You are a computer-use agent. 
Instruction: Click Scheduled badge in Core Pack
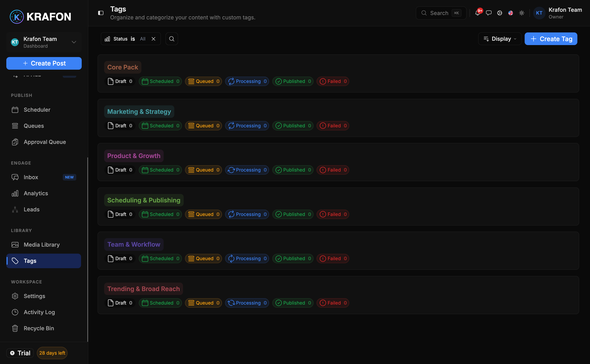coord(160,81)
